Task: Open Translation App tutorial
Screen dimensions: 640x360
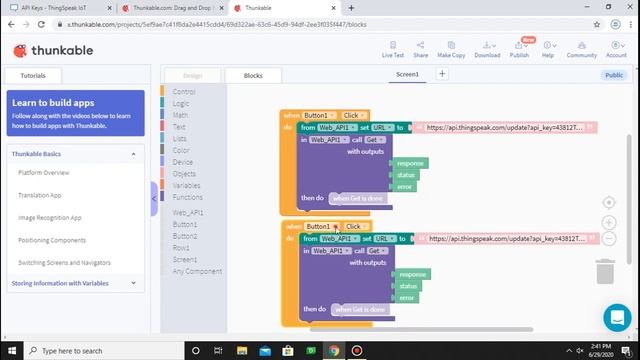Action: pos(40,195)
